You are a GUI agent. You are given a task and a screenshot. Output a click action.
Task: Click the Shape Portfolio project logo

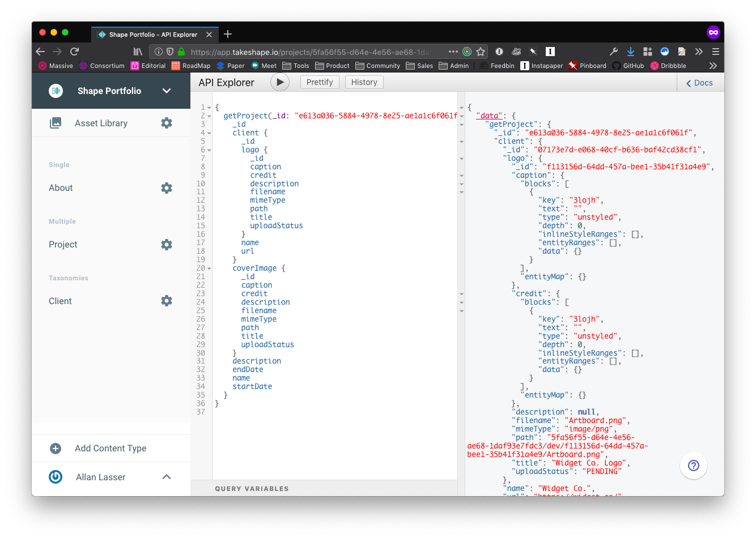tap(56, 91)
